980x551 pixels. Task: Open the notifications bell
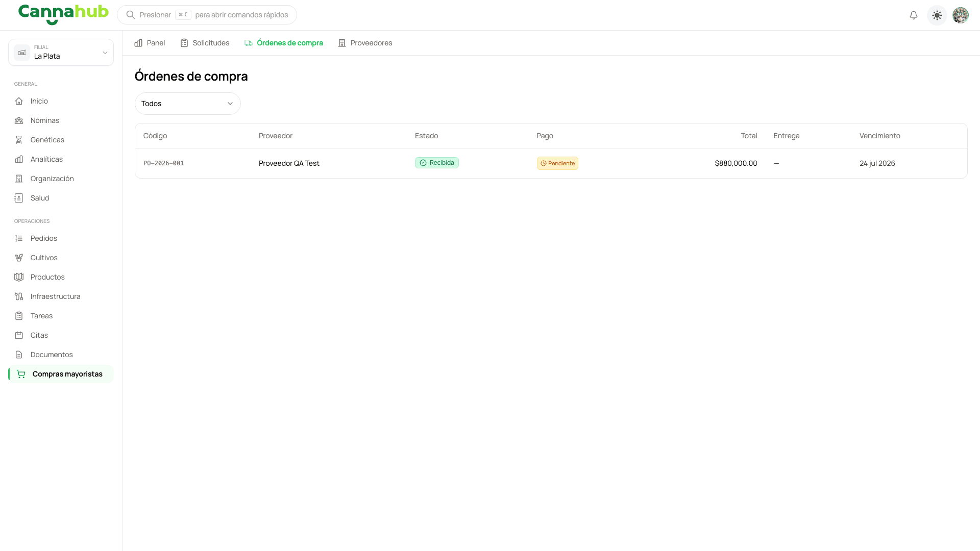tap(914, 15)
